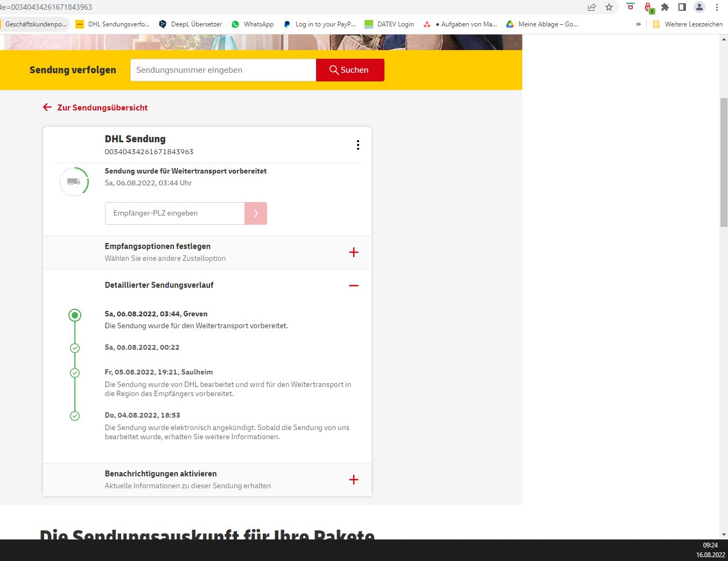The width and height of the screenshot is (728, 561).
Task: Collapse Detaillierter Sendungsverlauf with minus icon
Action: pyautogui.click(x=354, y=286)
